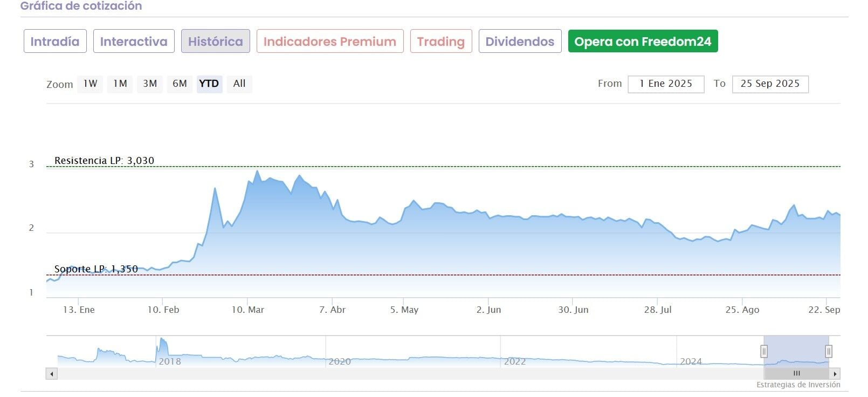
Task: Choose the 3M zoom option
Action: [150, 84]
